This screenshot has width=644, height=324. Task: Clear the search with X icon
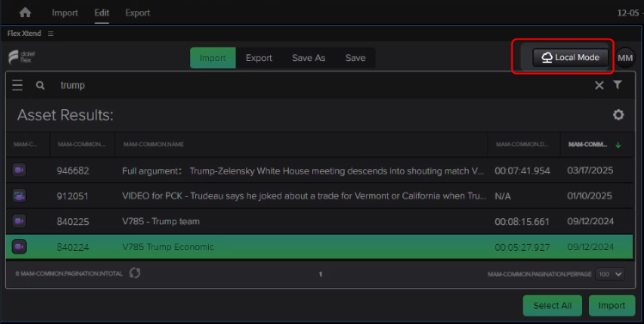(x=599, y=85)
